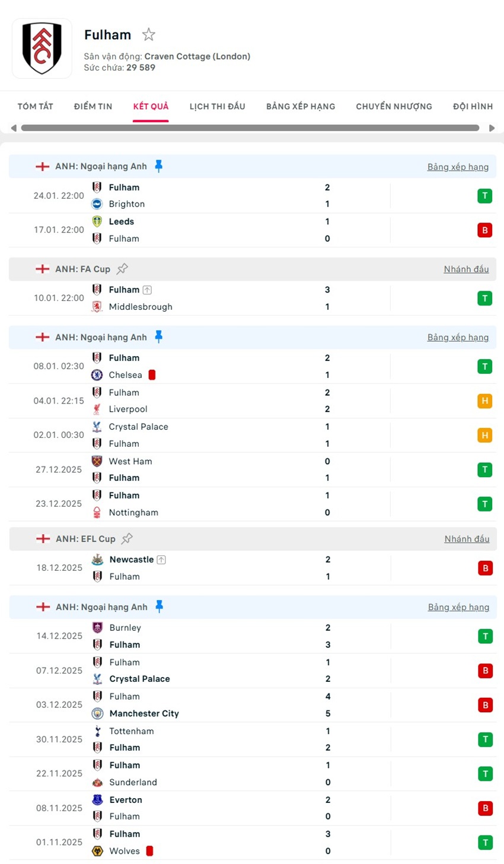Click the England flag icon in FA Cup header
The width and height of the screenshot is (504, 864).
point(42,268)
